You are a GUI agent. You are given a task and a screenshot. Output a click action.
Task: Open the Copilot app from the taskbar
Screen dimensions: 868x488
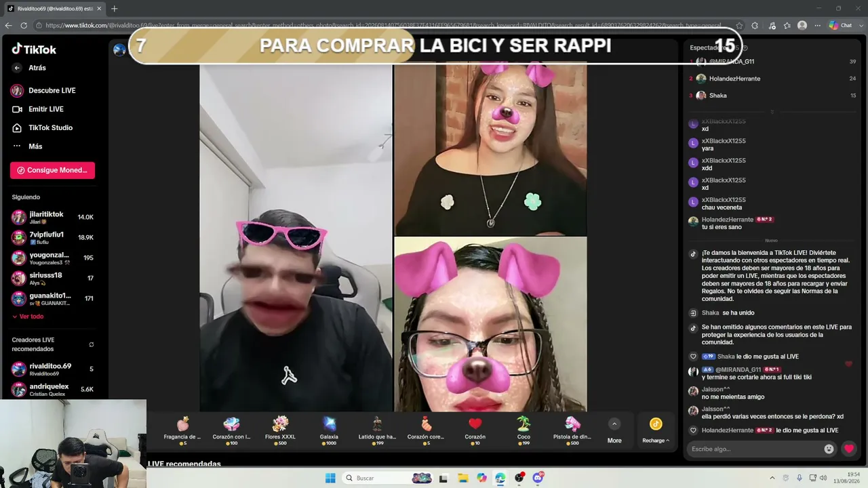click(x=481, y=478)
